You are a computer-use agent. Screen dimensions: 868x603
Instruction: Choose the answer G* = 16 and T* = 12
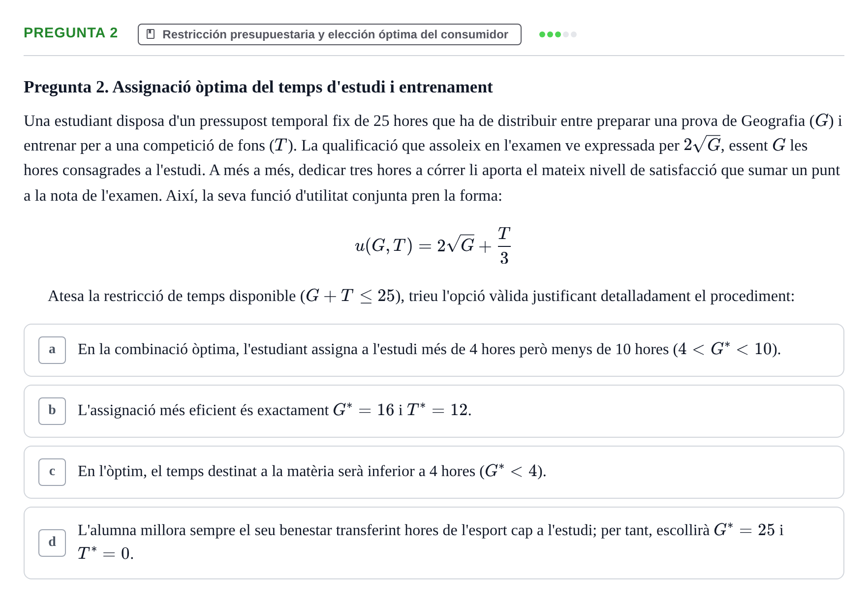point(434,411)
